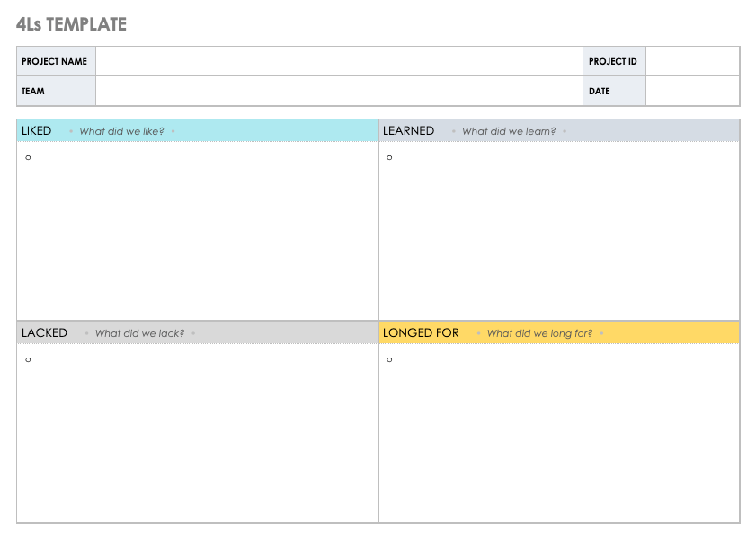
Task: Click the LIKED heading text
Action: (x=37, y=131)
